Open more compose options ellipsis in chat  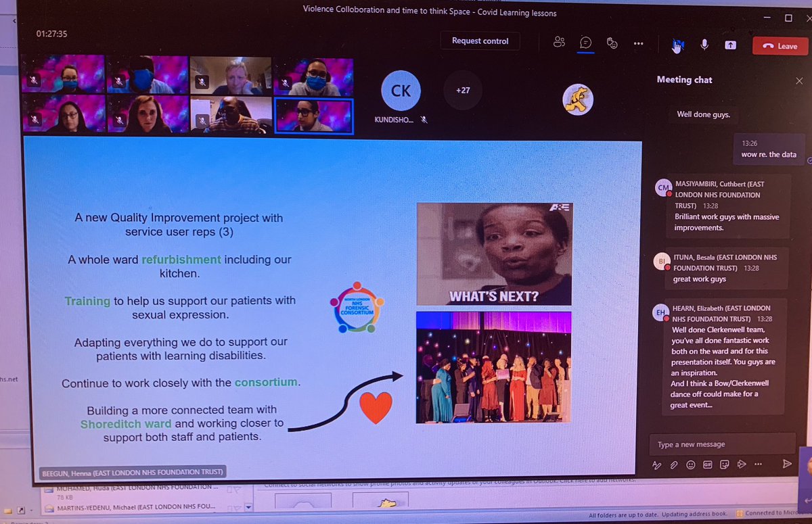tap(757, 464)
